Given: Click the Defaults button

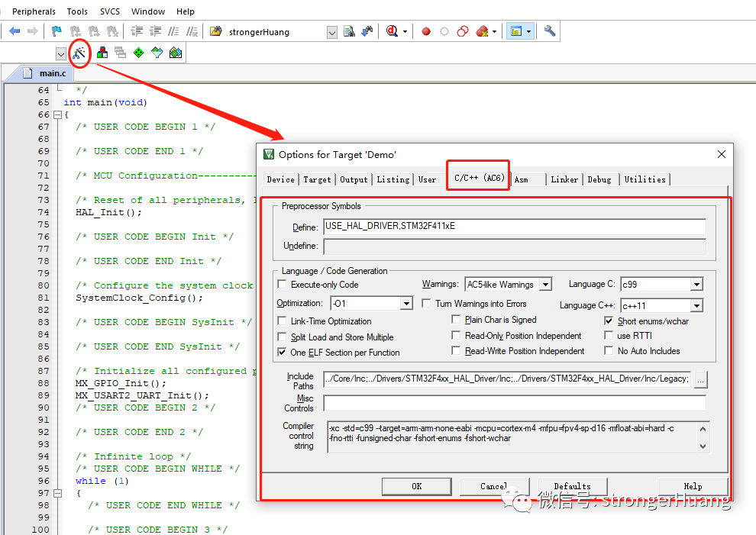Looking at the screenshot, I should tap(572, 486).
